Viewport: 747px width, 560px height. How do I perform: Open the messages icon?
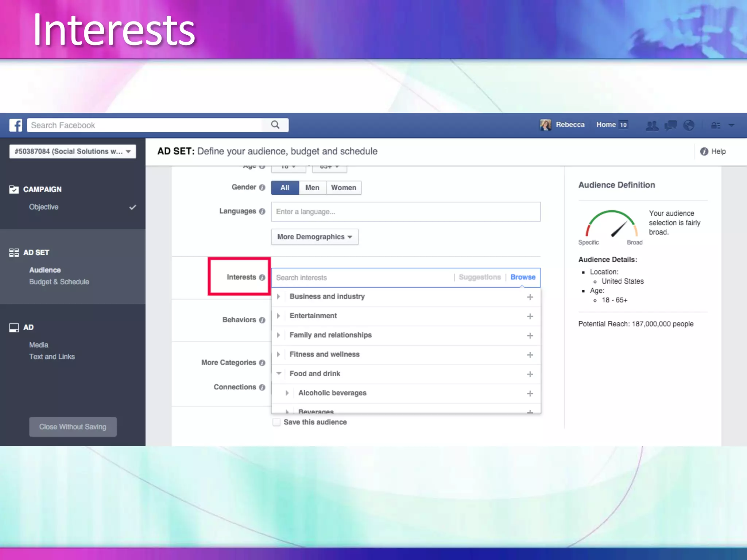tap(670, 125)
